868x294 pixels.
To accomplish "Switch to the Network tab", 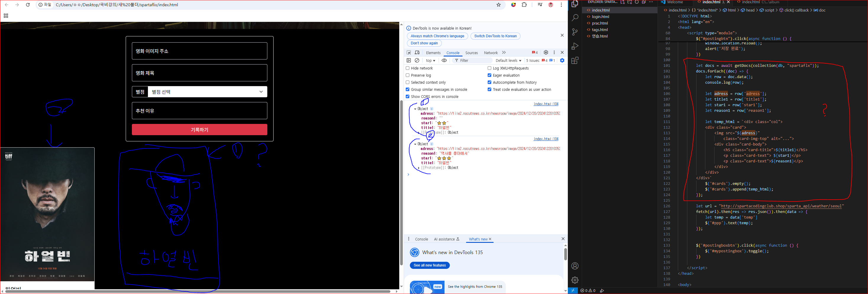I will click(x=491, y=53).
